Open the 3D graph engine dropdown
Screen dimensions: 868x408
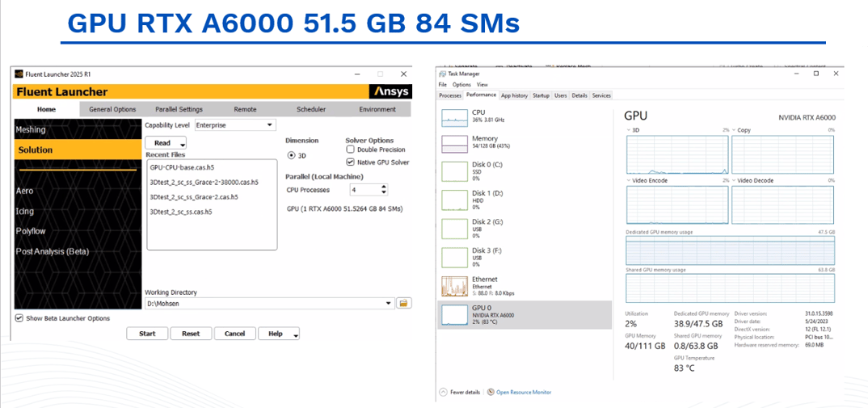630,130
